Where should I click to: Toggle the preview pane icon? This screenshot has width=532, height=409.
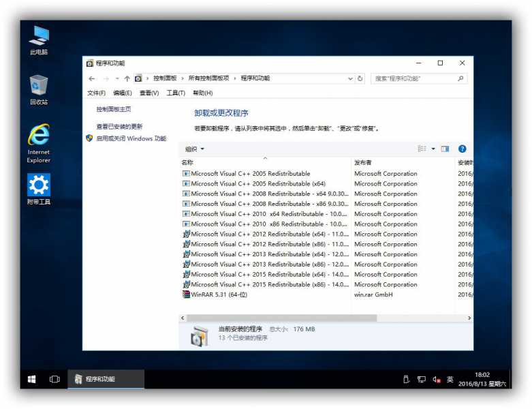(445, 149)
